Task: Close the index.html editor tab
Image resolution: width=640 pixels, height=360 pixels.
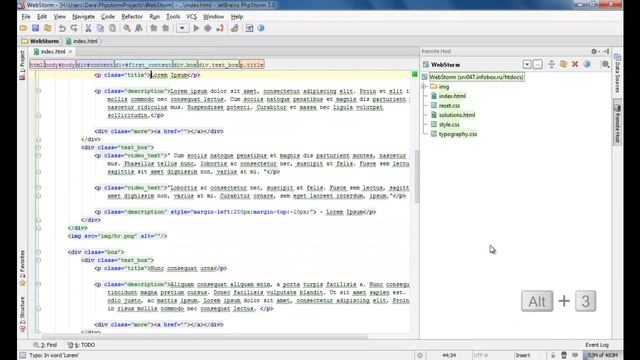Action: (70, 51)
